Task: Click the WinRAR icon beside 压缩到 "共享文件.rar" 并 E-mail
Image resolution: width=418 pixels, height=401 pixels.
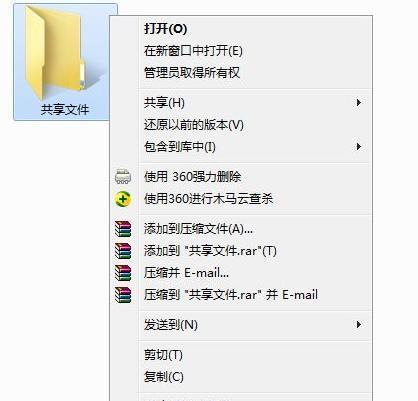Action: [x=123, y=295]
